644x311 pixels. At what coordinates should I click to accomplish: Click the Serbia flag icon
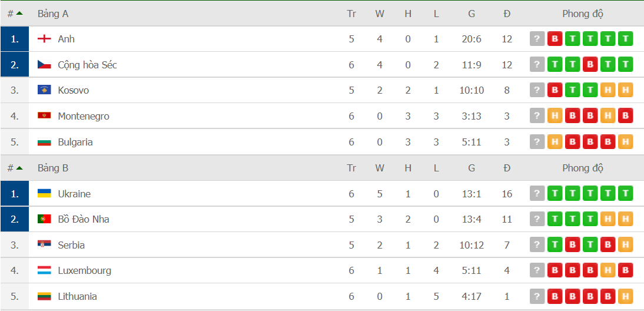click(x=44, y=245)
